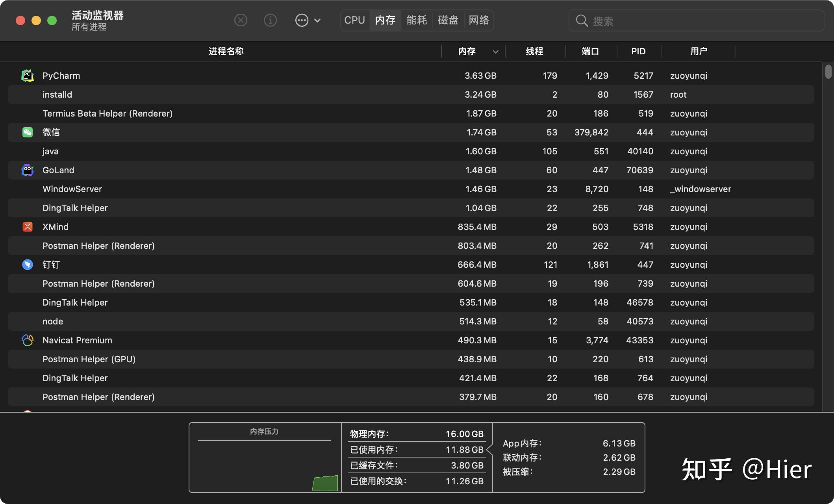The height and width of the screenshot is (504, 834).
Task: Click the Navicat Premium app icon
Action: tap(27, 340)
